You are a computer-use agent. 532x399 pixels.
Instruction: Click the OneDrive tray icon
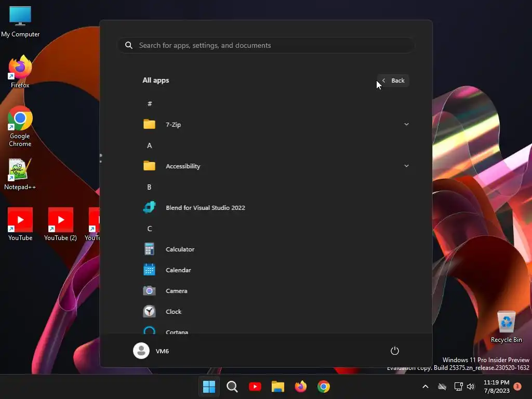(442, 387)
